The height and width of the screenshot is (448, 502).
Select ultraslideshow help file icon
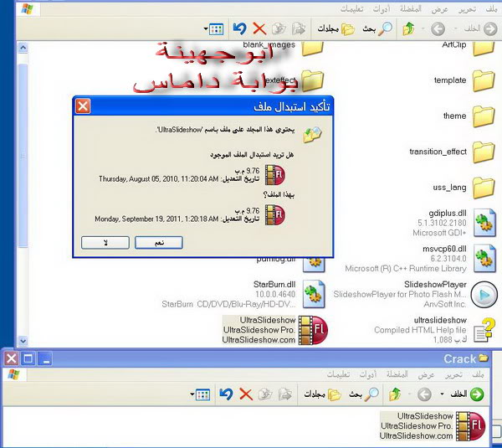pyautogui.click(x=484, y=330)
